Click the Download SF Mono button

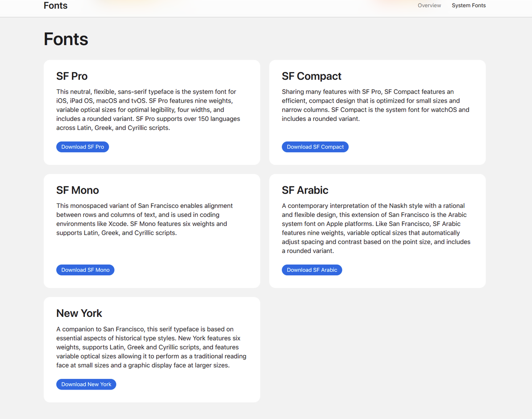(x=85, y=270)
